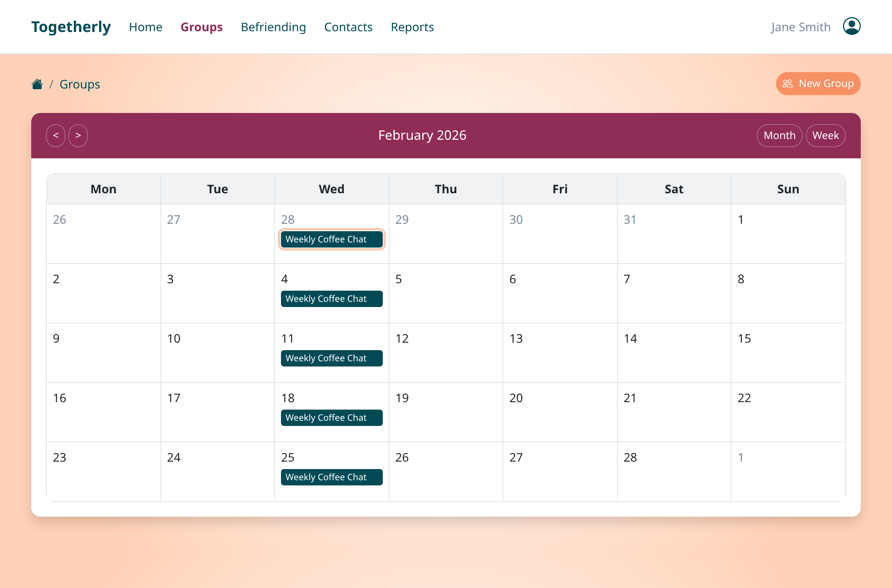Create a New Group
Viewport: 892px width, 588px height.
818,84
